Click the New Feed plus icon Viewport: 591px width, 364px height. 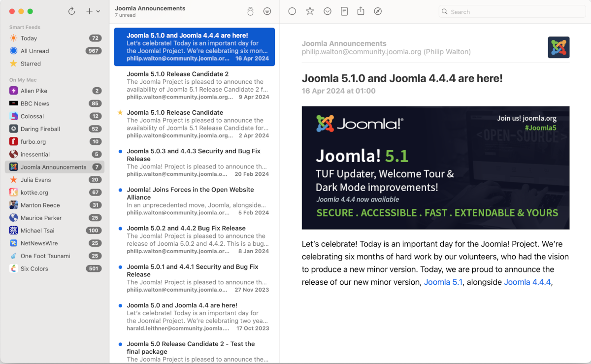89,11
